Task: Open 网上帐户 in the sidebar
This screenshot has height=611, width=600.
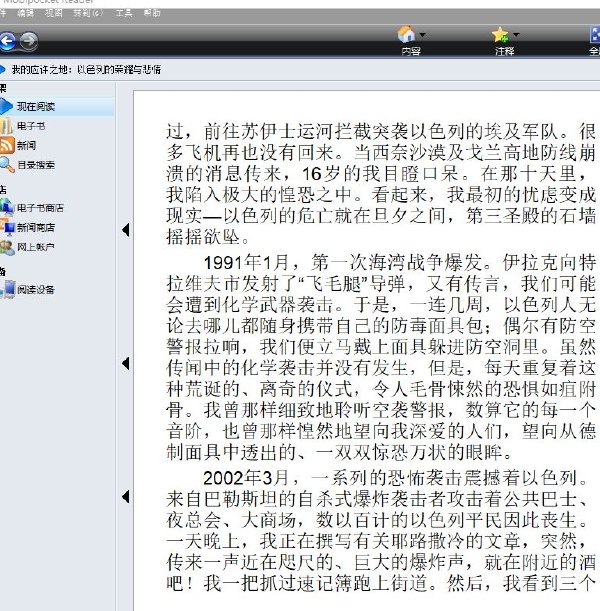Action: point(27,247)
